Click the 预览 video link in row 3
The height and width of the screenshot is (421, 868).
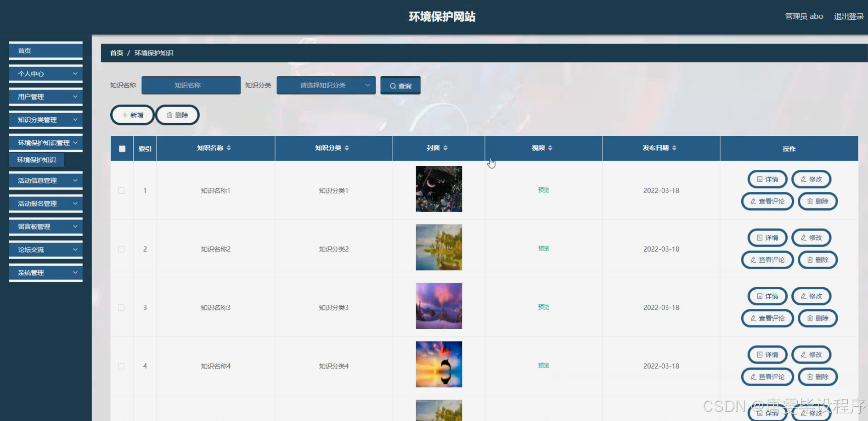(544, 307)
